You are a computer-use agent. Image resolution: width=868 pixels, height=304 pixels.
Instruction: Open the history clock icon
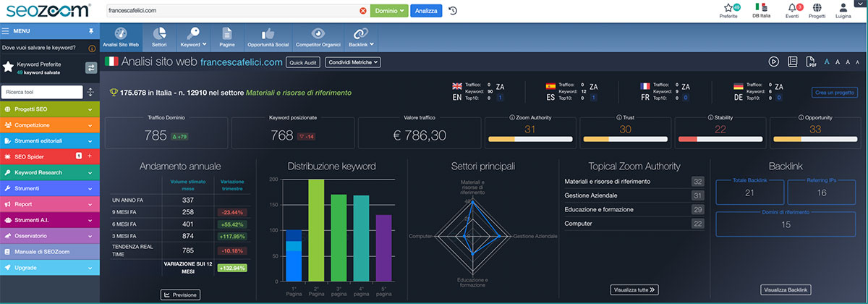tap(453, 11)
